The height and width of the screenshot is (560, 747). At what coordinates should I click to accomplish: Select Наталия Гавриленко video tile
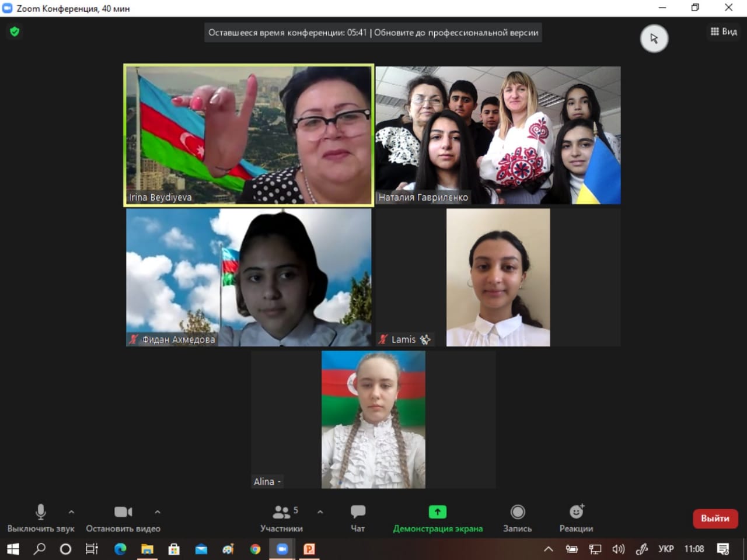(498, 135)
